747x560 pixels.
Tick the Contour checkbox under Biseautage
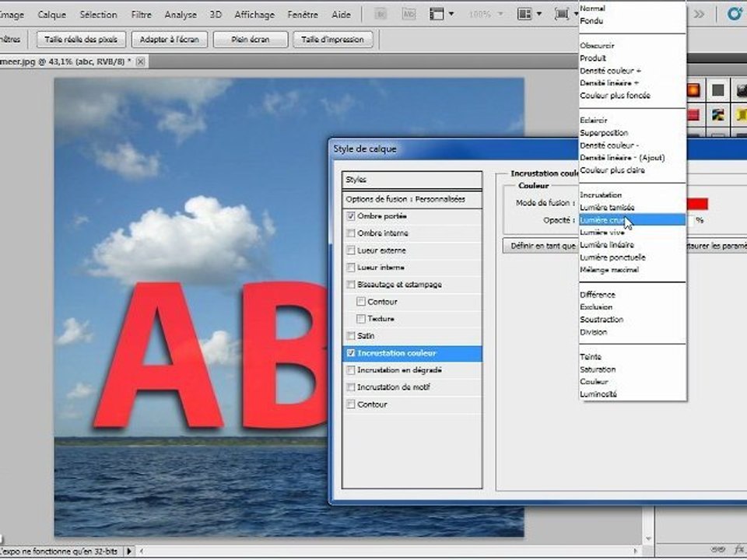point(361,302)
